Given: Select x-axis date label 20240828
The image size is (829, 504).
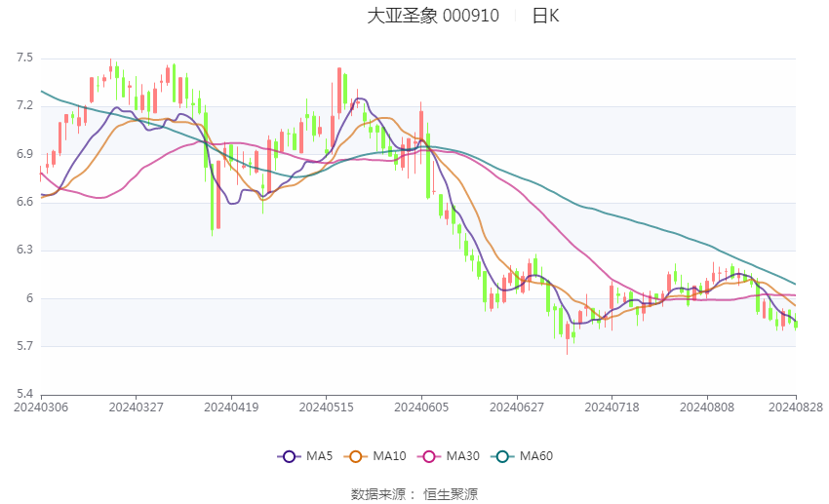Looking at the screenshot, I should (796, 407).
